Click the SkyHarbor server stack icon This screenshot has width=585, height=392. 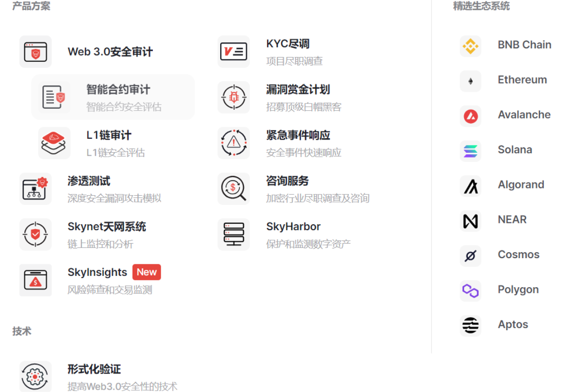[234, 234]
